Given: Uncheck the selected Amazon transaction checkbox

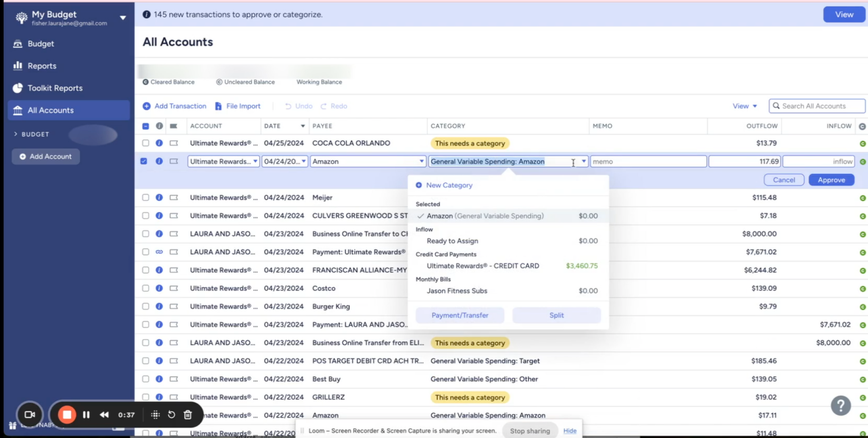Looking at the screenshot, I should pos(144,161).
